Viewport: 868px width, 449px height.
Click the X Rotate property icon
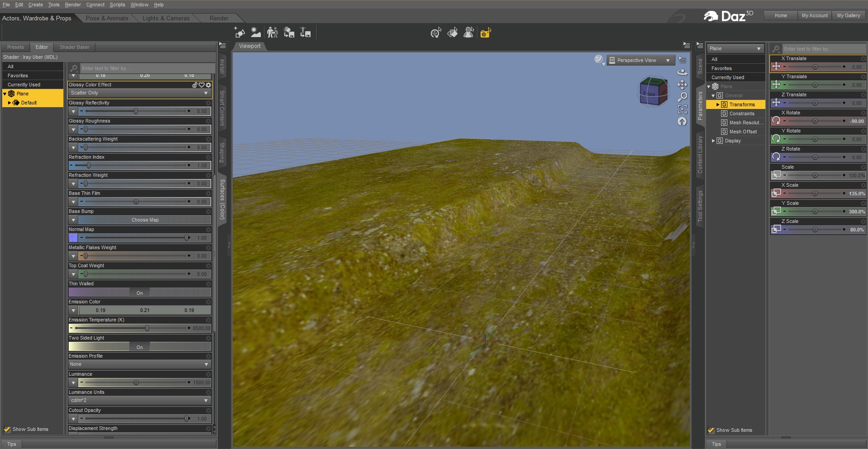point(776,121)
